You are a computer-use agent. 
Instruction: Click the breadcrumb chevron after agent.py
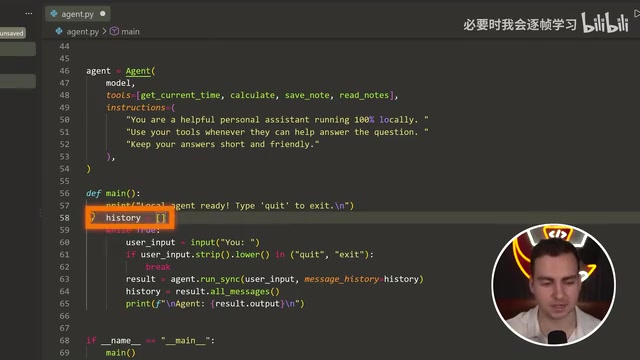pyautogui.click(x=104, y=31)
